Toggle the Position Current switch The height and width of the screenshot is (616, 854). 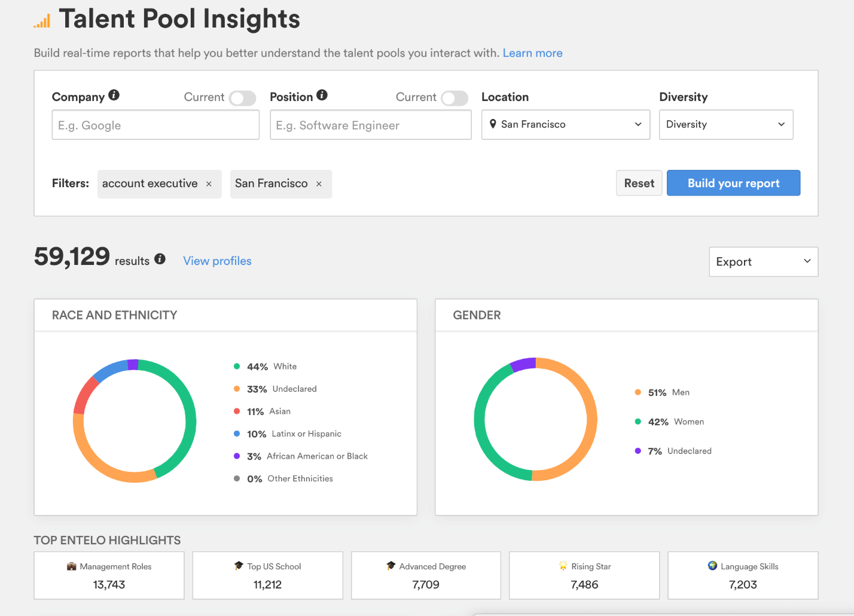pos(455,98)
